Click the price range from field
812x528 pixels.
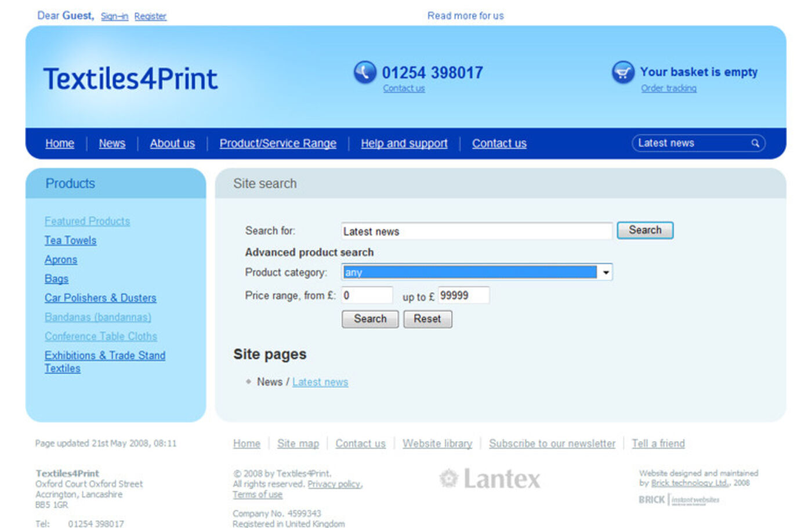click(x=367, y=295)
